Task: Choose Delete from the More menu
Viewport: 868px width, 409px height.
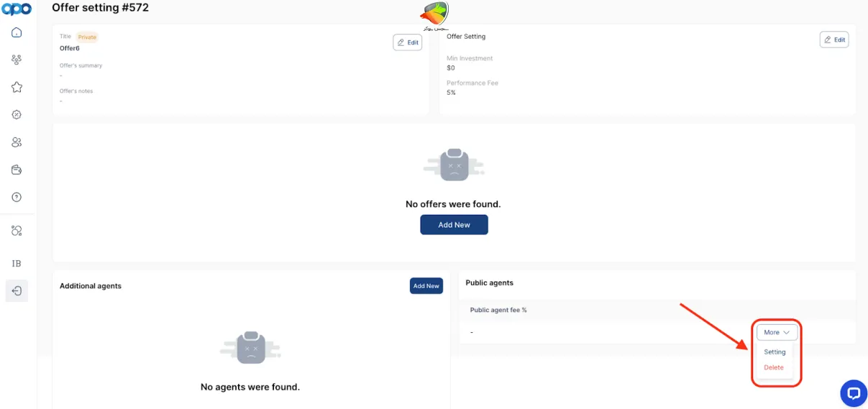Action: click(x=774, y=367)
